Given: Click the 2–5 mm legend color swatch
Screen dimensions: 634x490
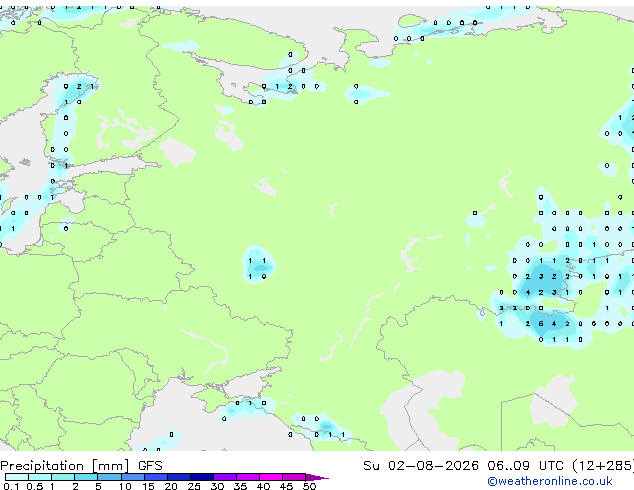Looking at the screenshot, I should 86,477.
